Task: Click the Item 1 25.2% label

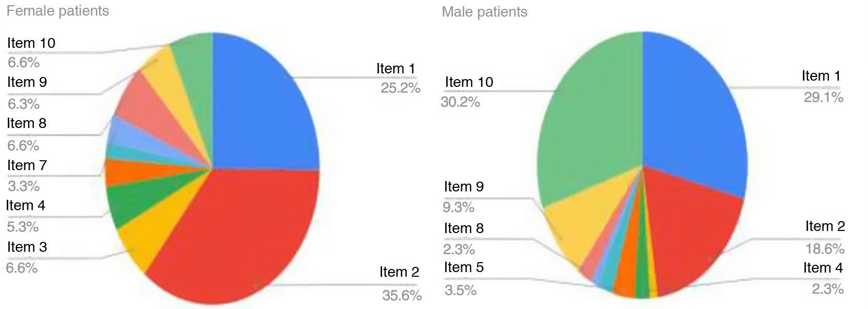Action: click(398, 78)
